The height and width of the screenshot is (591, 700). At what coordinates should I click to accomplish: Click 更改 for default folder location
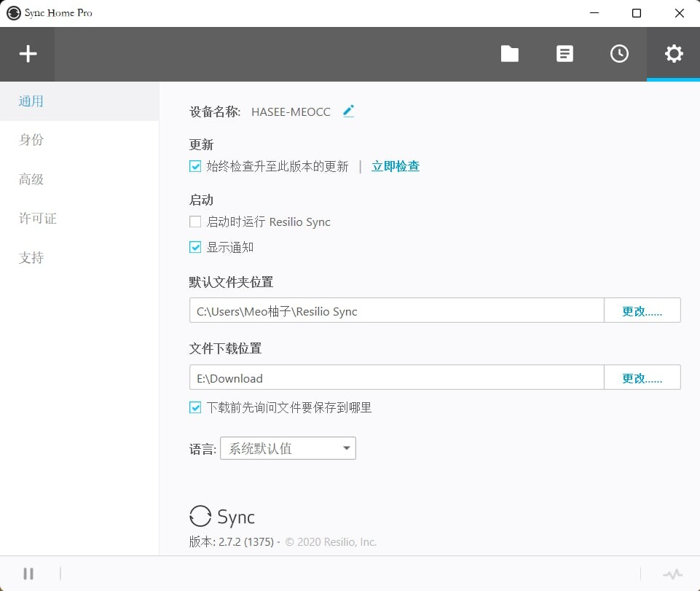642,310
